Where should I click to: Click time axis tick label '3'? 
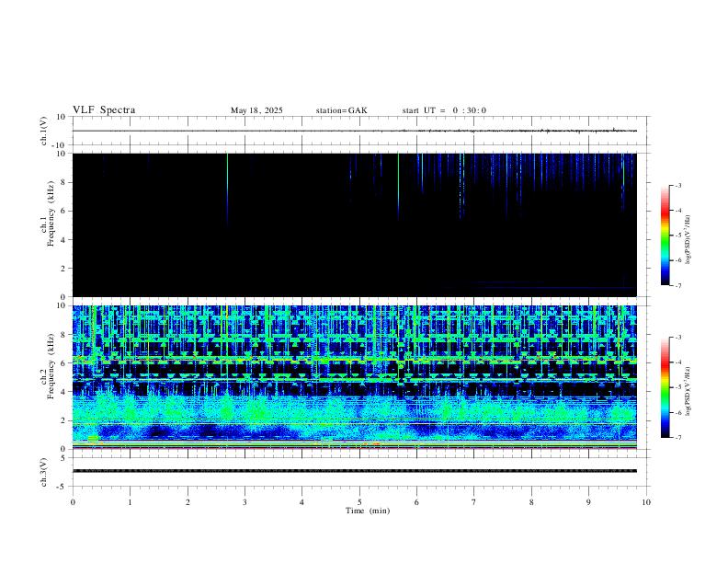pos(245,502)
